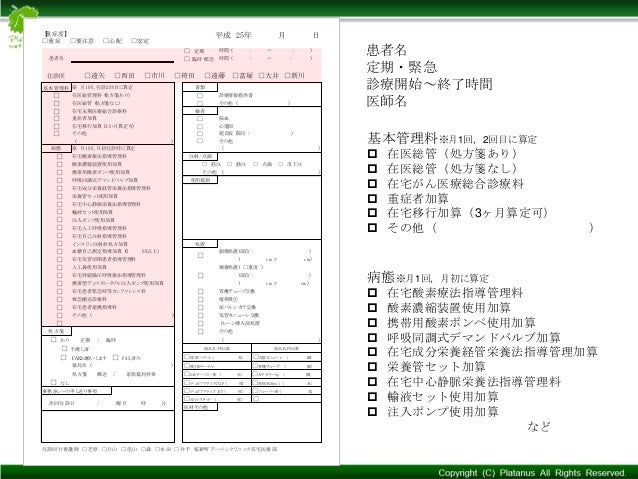
Task: Check 注入ポンプ使用加算 in the enlarged list
Action: 372,411
